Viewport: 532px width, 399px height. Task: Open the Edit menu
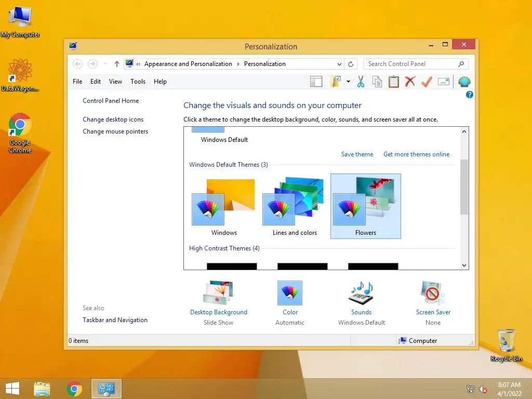[96, 82]
